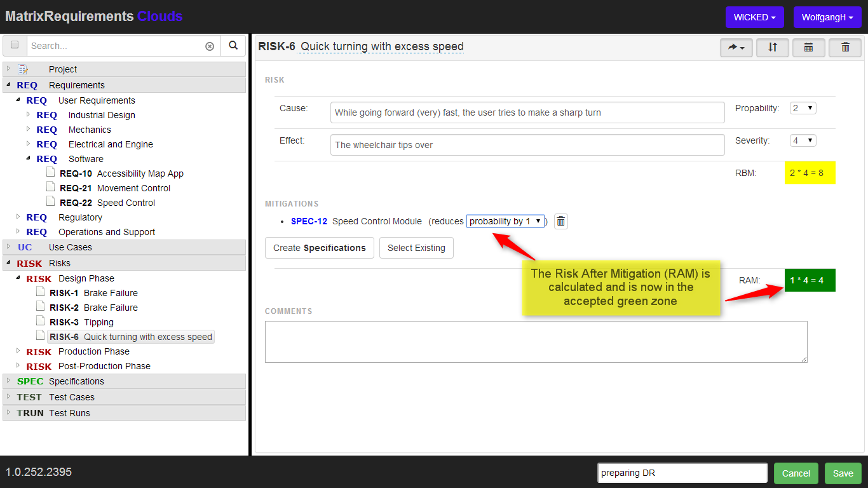Click into the Effect text field
This screenshot has width=868, height=488.
(x=527, y=145)
